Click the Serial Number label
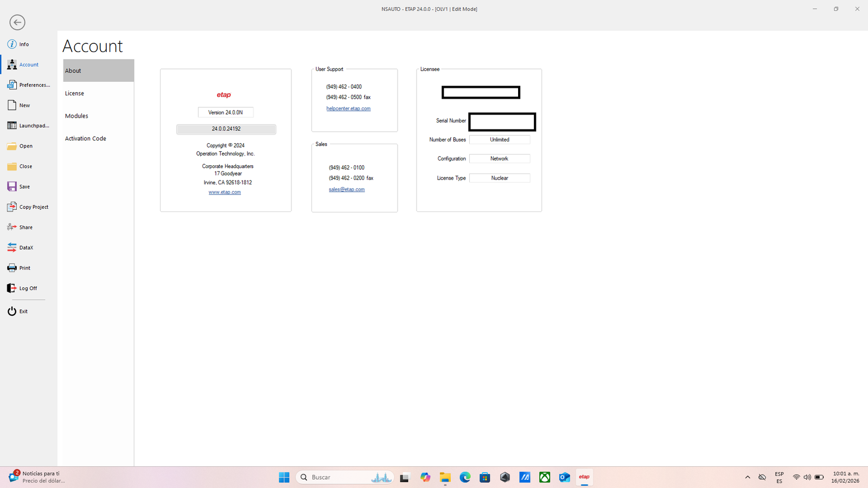The width and height of the screenshot is (868, 488). click(x=451, y=120)
